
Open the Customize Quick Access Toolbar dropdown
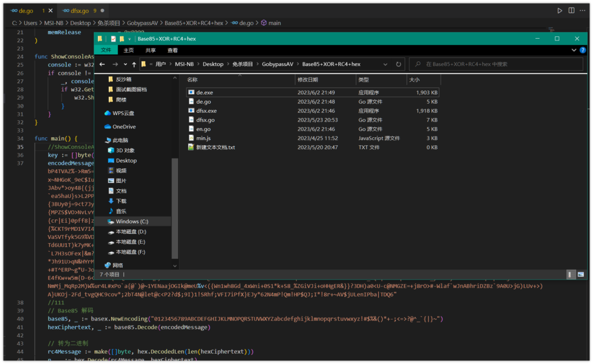click(129, 39)
